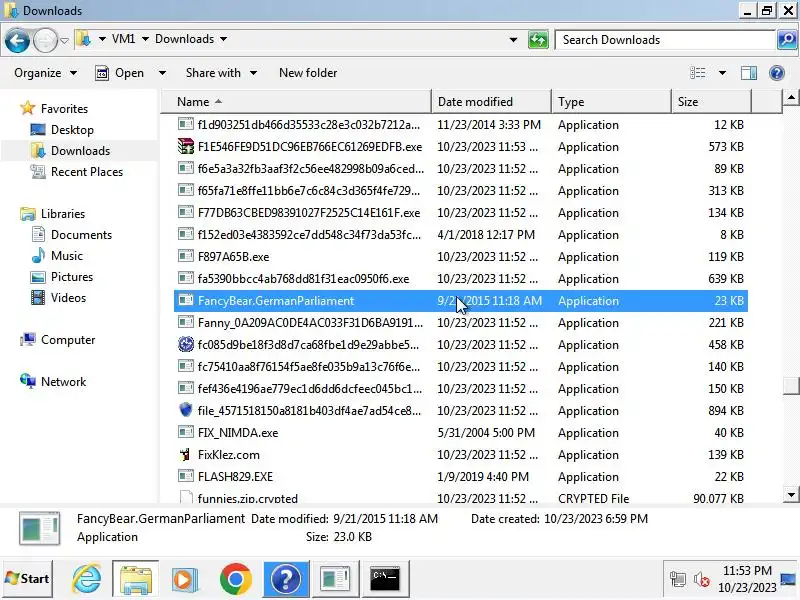Open Windows Explorer taskbar icon
Image resolution: width=800 pixels, height=600 pixels.
pyautogui.click(x=135, y=579)
